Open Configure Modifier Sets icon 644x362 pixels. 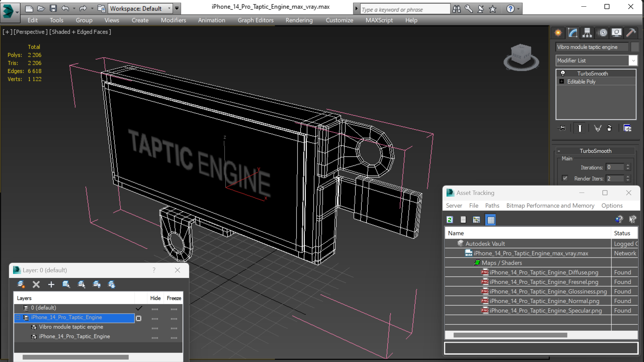click(627, 128)
